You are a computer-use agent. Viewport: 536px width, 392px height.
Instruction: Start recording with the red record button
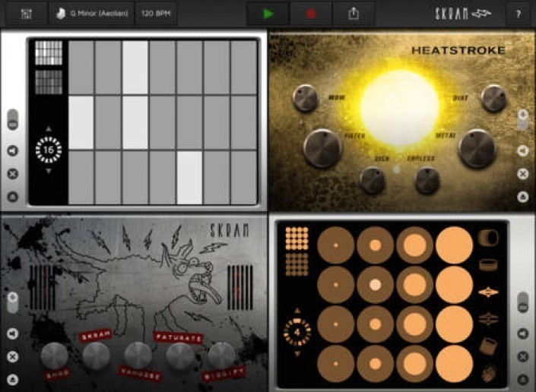click(x=311, y=14)
